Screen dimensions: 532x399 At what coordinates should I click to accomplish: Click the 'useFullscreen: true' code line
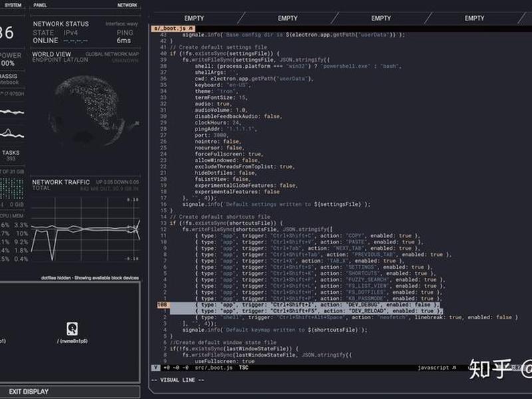224,361
